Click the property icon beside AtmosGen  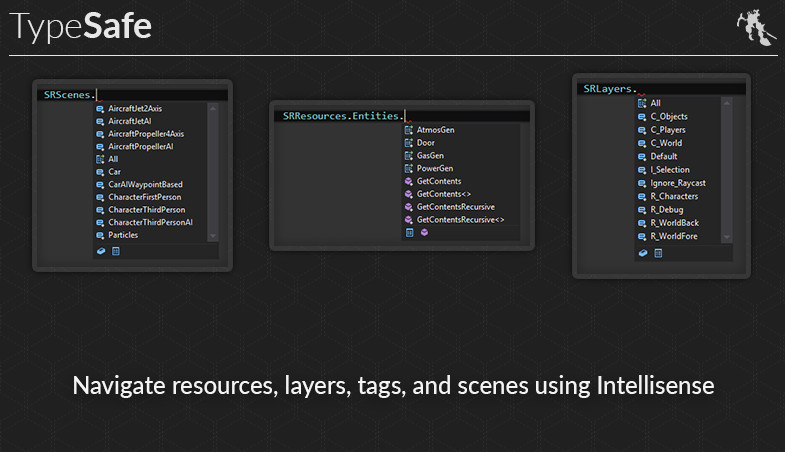pyautogui.click(x=409, y=130)
